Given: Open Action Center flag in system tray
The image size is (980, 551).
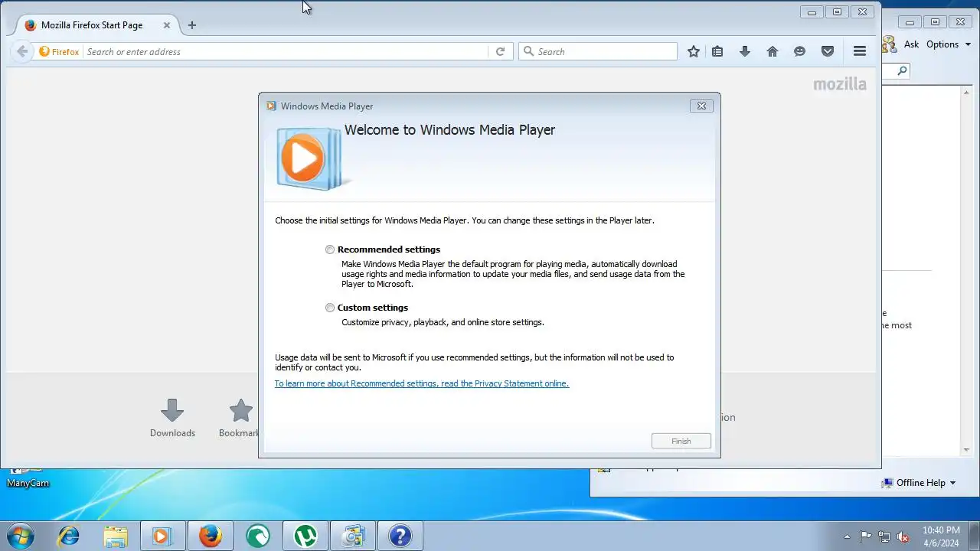Looking at the screenshot, I should tap(866, 536).
